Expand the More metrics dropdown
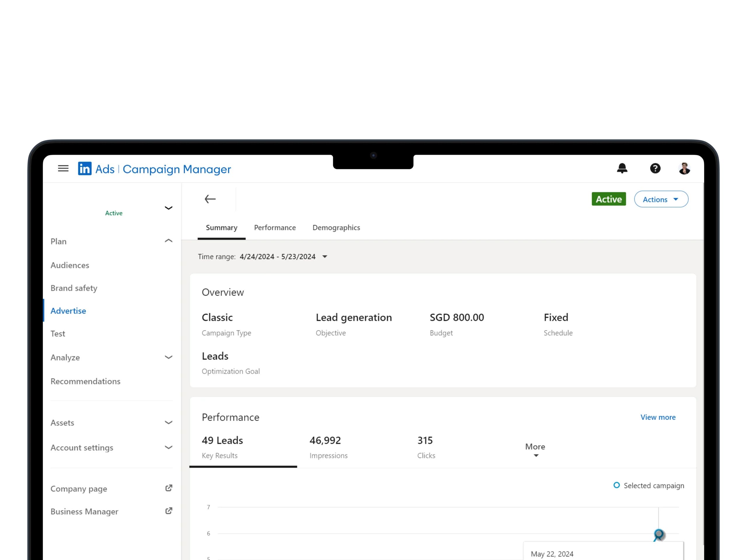The height and width of the screenshot is (560, 747). pos(535,450)
